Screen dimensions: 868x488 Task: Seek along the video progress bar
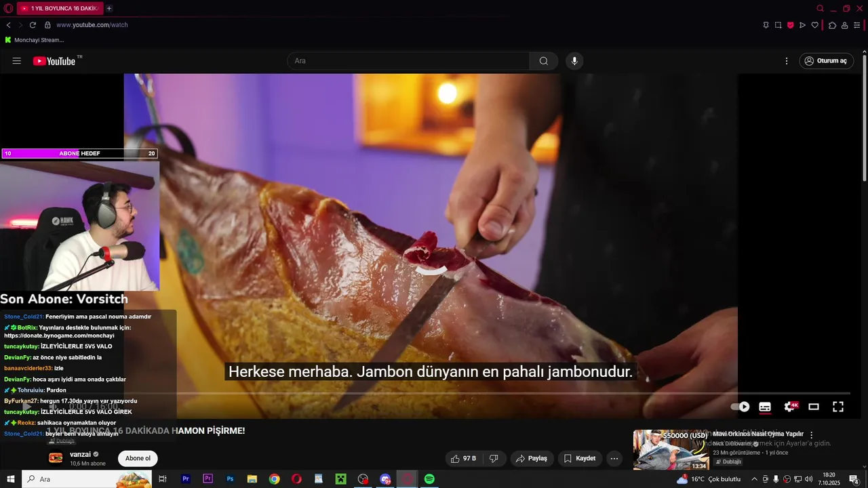point(431,393)
